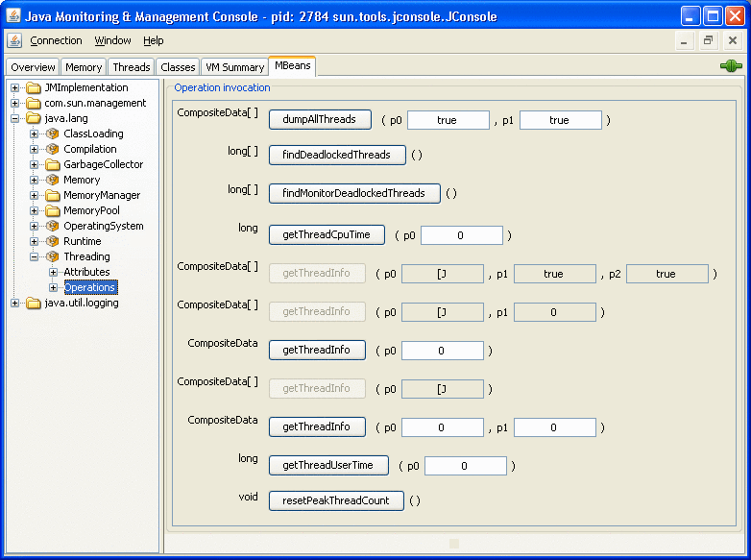
Task: Click the Runtime MBean icon
Action: point(53,241)
